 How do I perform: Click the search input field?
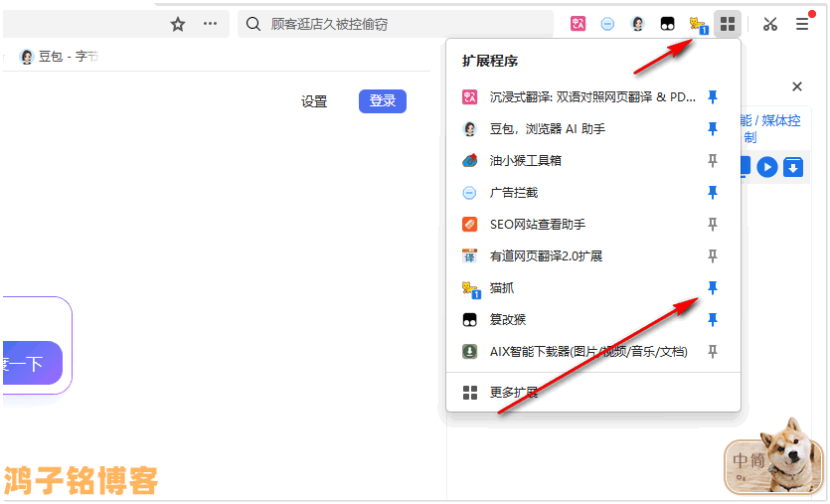[x=398, y=24]
